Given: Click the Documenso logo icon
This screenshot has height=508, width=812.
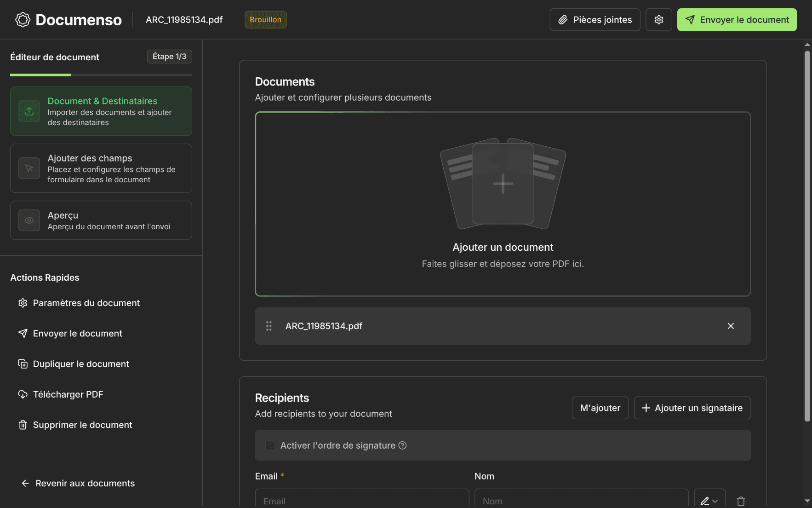Looking at the screenshot, I should click(23, 20).
